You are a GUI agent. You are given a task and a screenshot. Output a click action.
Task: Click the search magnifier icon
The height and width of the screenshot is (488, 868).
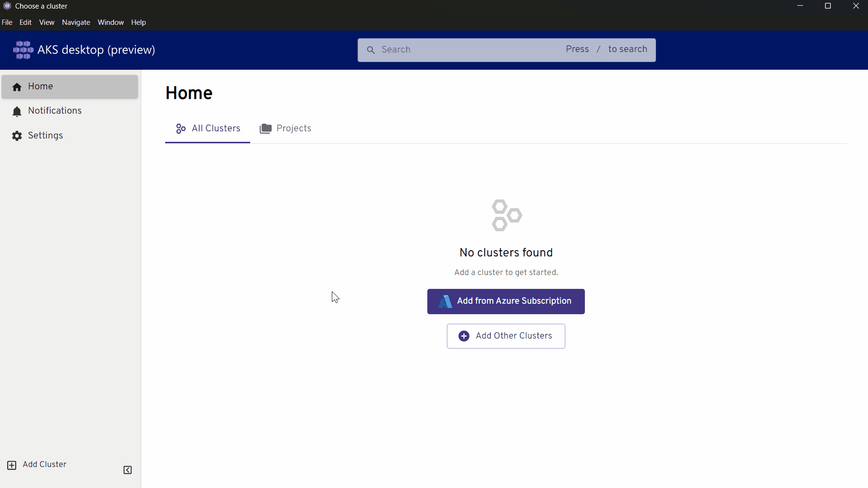[371, 50]
